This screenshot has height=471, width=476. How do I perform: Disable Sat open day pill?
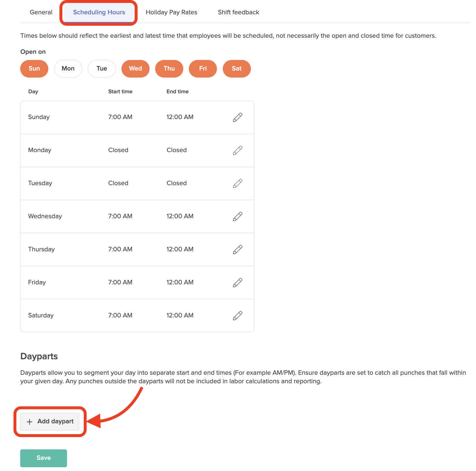[237, 69]
